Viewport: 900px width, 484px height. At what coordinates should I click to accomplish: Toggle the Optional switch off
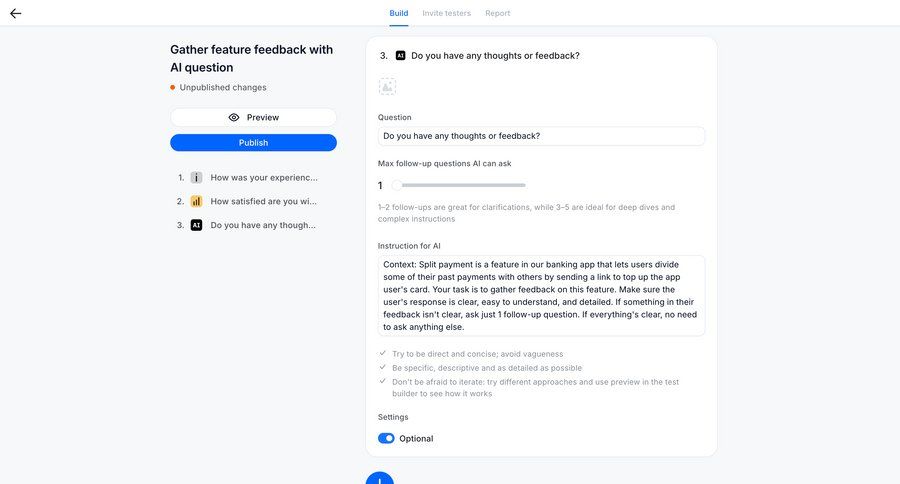point(386,439)
